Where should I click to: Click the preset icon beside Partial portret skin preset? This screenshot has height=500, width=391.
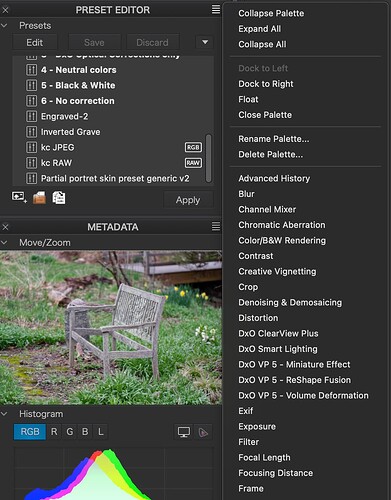(x=31, y=178)
